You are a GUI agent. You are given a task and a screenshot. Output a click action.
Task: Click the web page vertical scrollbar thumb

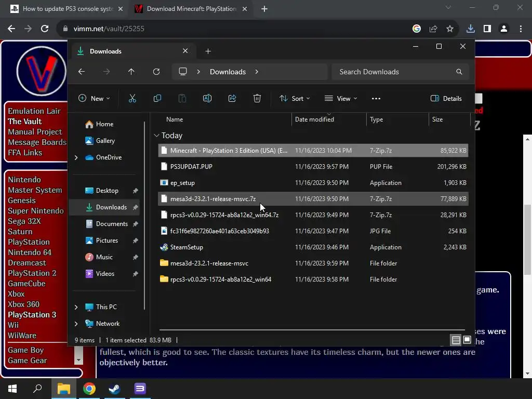[x=527, y=240]
